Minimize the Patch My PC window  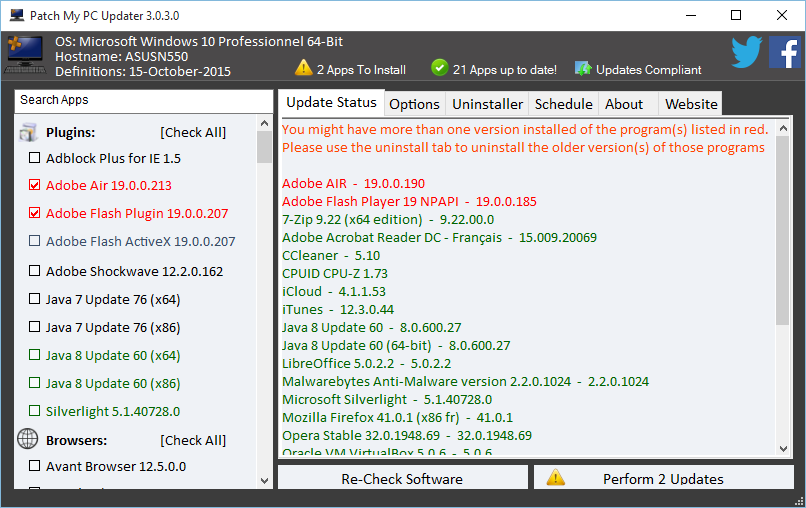click(x=690, y=15)
